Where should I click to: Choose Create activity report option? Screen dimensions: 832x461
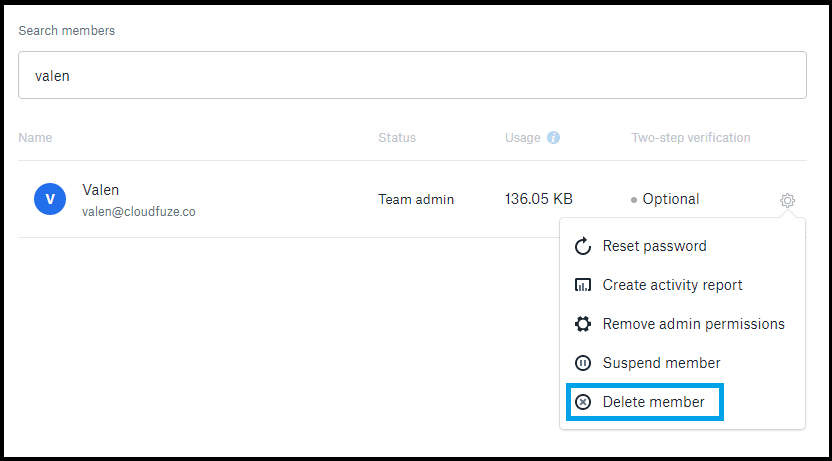click(x=672, y=285)
